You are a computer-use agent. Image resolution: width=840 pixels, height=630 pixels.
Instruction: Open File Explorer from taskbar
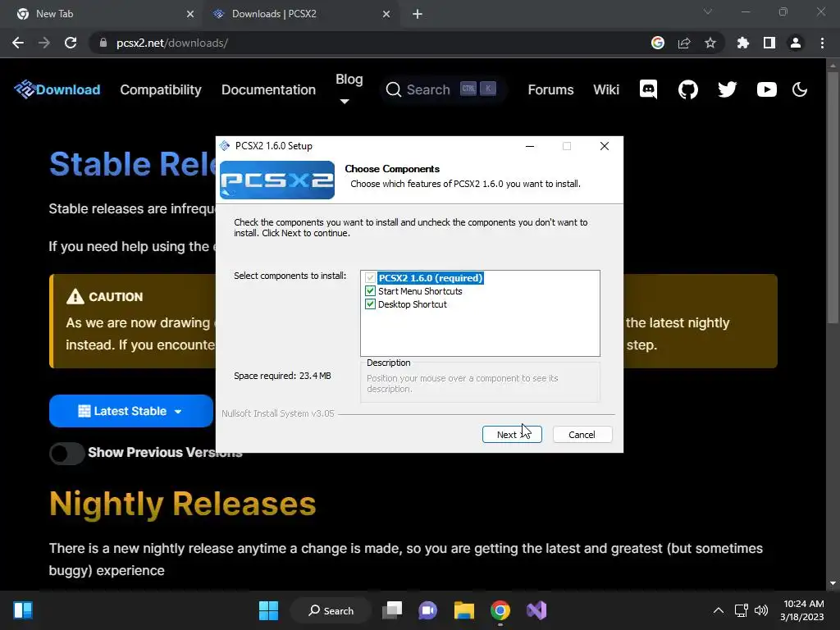(464, 610)
